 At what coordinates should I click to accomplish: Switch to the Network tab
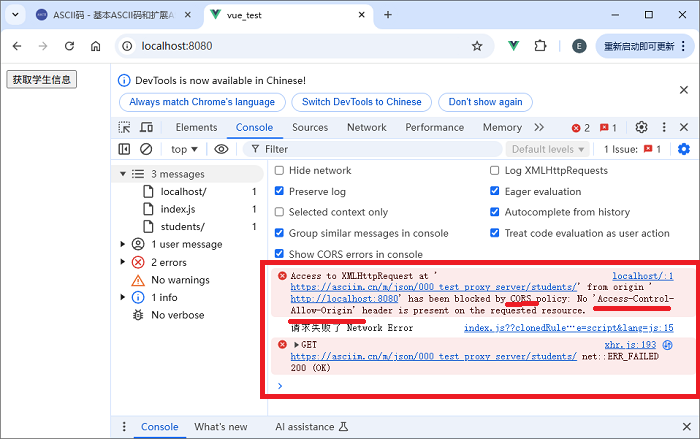[366, 128]
